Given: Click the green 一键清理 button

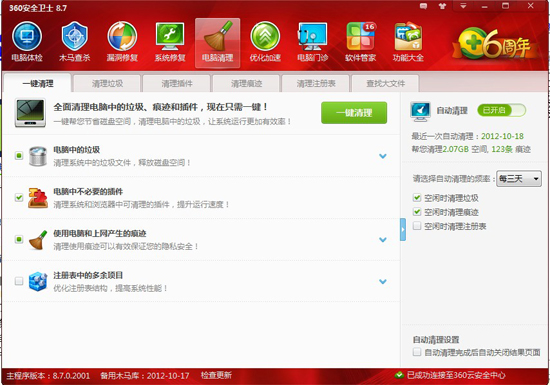Looking at the screenshot, I should pyautogui.click(x=354, y=113).
